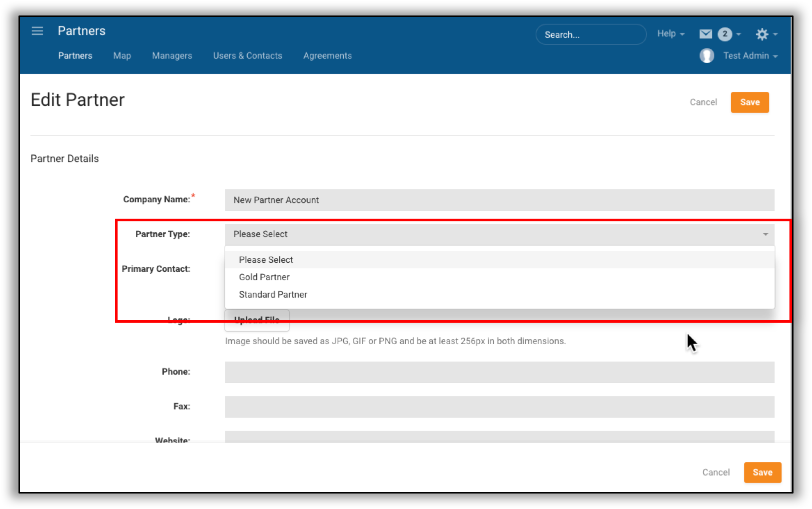The width and height of the screenshot is (812, 509).
Task: Choose Please Select in the Partner Type list
Action: click(x=266, y=259)
